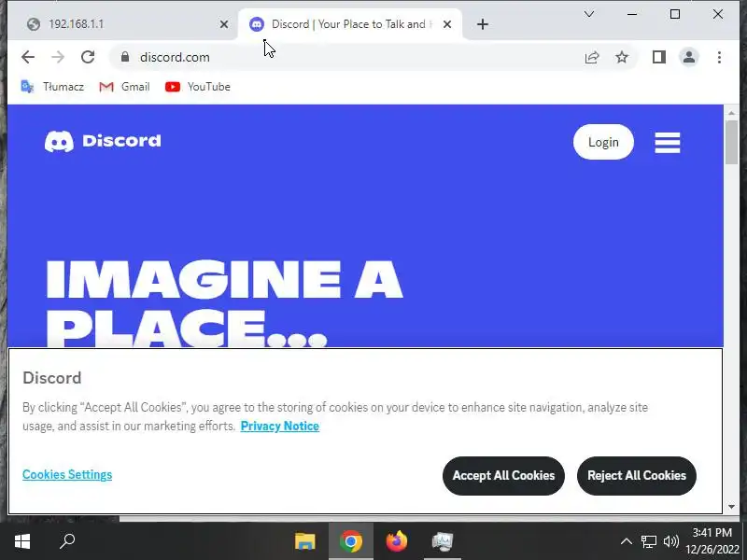The height and width of the screenshot is (560, 747).
Task: Show hidden system tray icons
Action: coord(627,541)
